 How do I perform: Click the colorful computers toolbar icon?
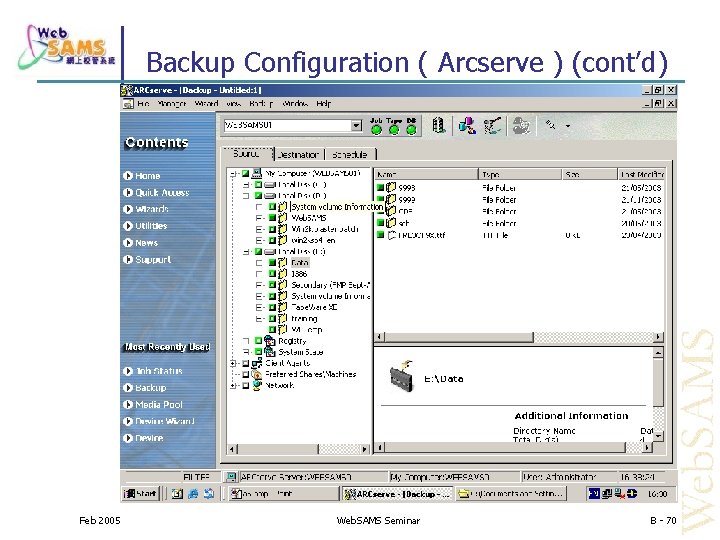[x=467, y=125]
